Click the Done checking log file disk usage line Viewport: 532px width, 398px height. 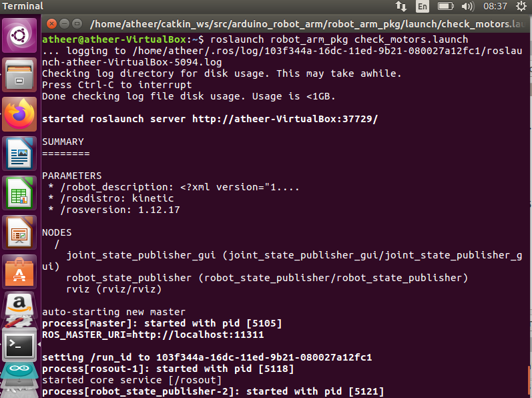point(189,96)
